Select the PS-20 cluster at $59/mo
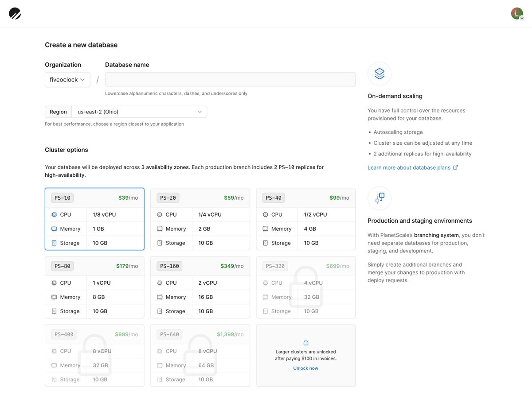The image size is (532, 403). (200, 219)
